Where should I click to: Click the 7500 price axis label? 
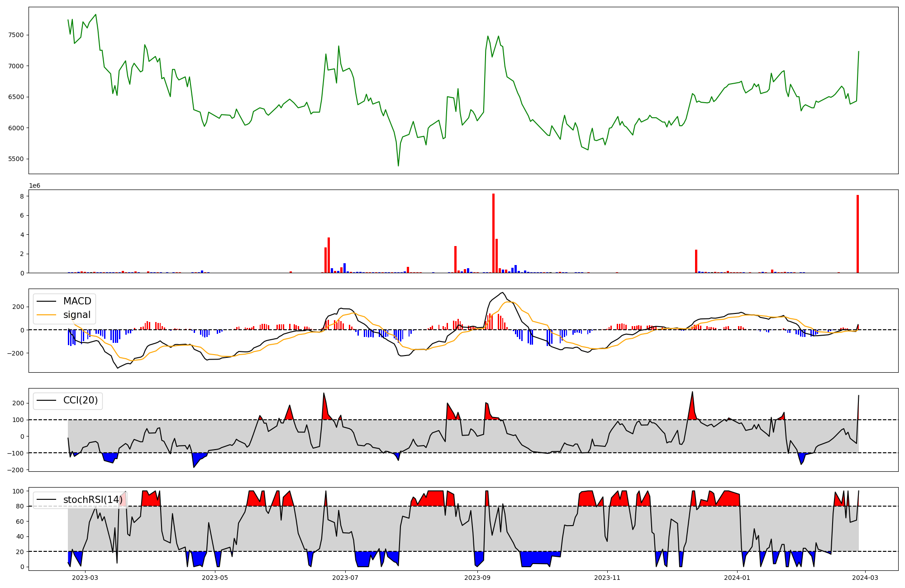click(x=16, y=35)
